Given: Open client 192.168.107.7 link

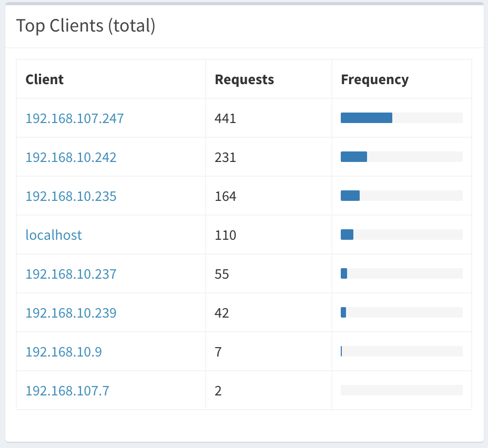Looking at the screenshot, I should click(67, 391).
